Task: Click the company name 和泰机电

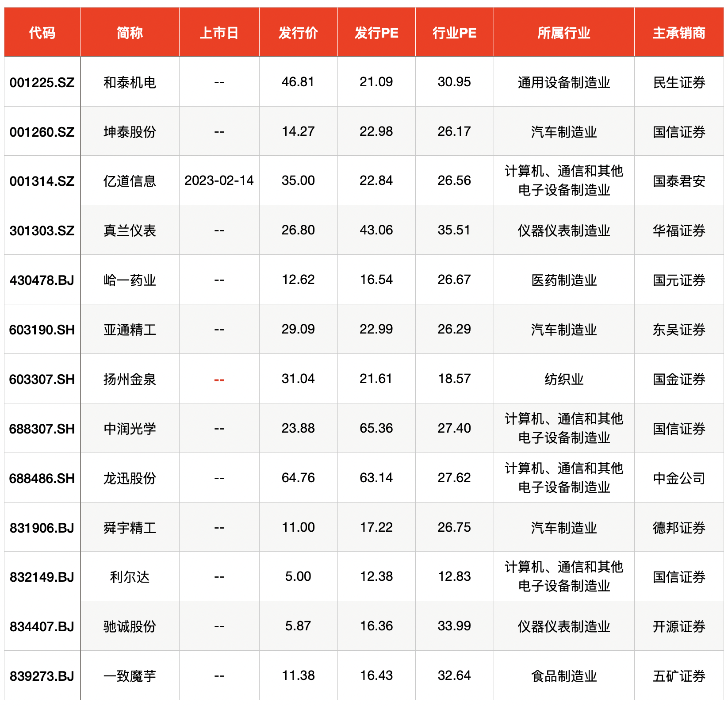Action: (x=130, y=82)
